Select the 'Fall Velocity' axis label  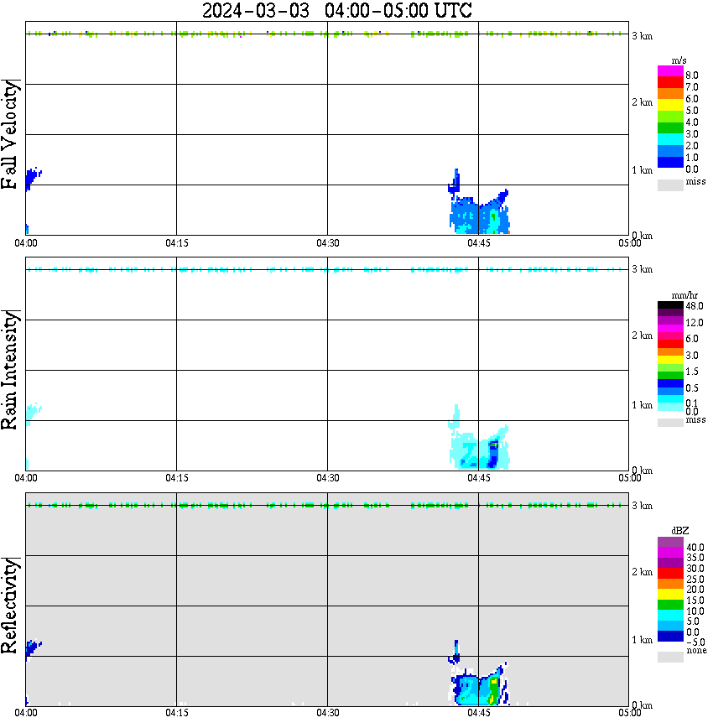point(10,134)
